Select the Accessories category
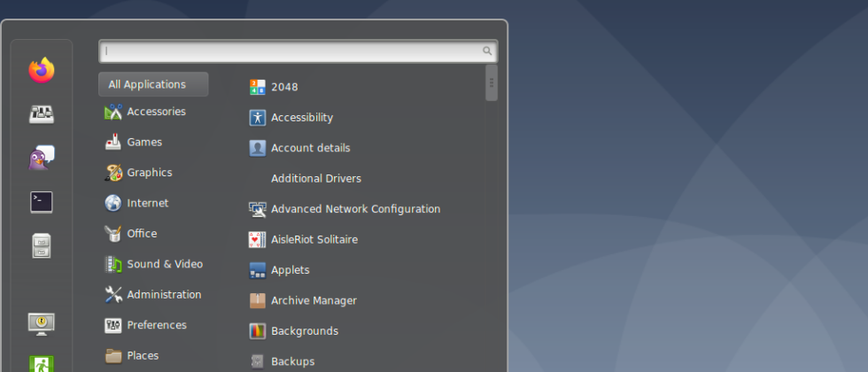 coord(155,112)
